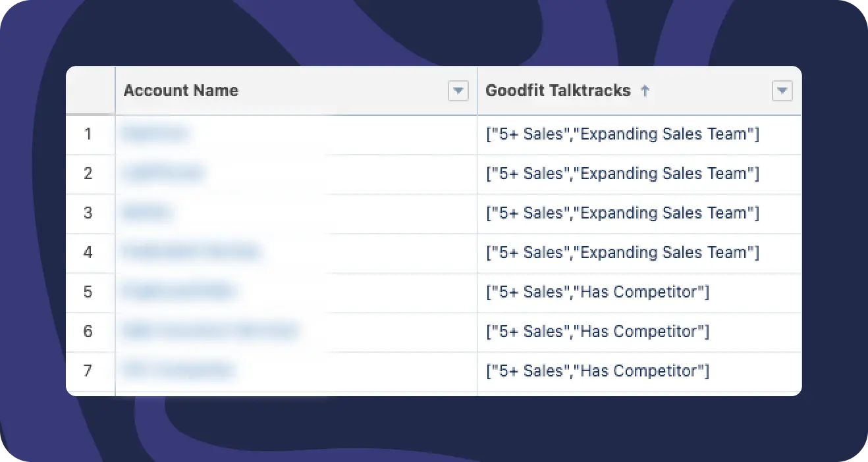Image resolution: width=868 pixels, height=462 pixels.
Task: Select row number 6
Action: pyautogui.click(x=88, y=331)
